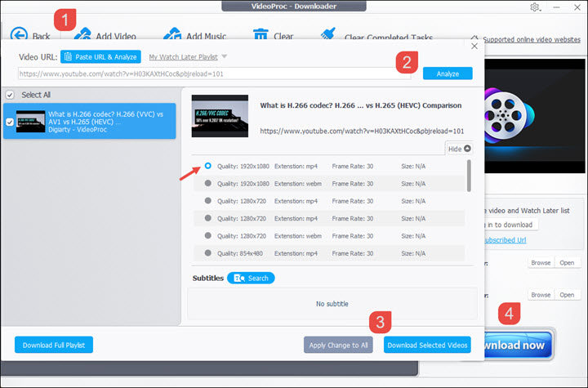588x388 pixels.
Task: Click the lower Open button
Action: [x=567, y=295]
